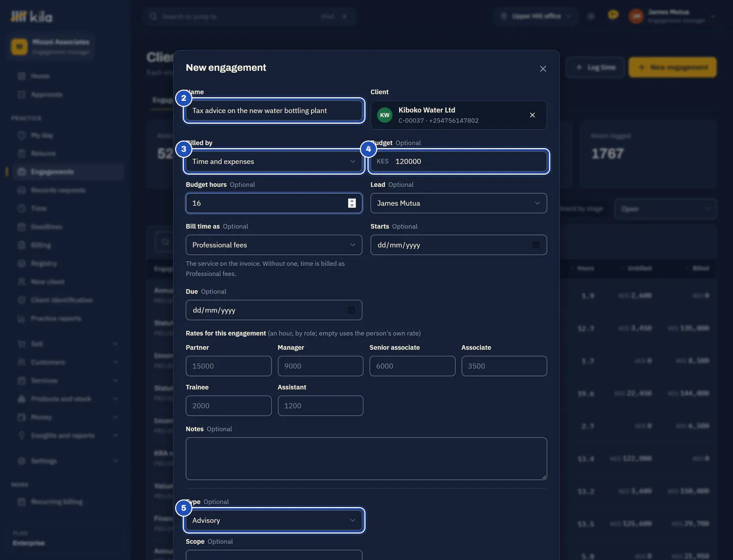Click the Manager rate field
Viewport: 733px width, 560px height.
pos(321,366)
